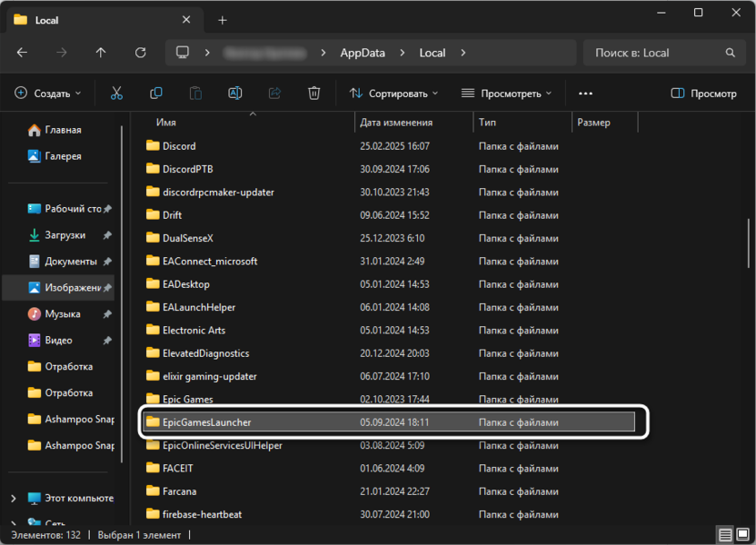The width and height of the screenshot is (756, 545).
Task: Click the Rename icon in toolbar
Action: pos(234,93)
